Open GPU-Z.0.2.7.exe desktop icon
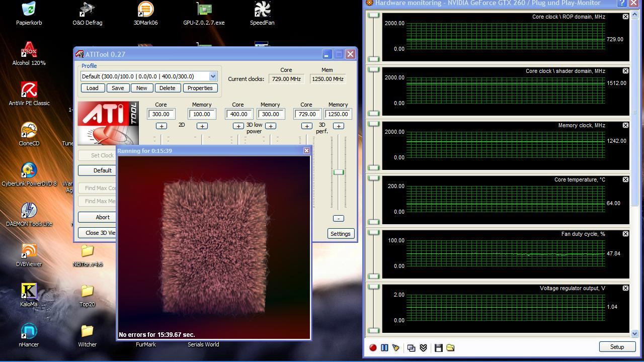The height and width of the screenshot is (362, 644). 204,14
